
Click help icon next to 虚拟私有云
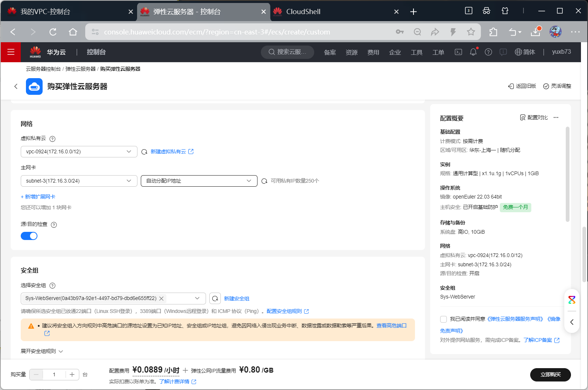tap(53, 139)
